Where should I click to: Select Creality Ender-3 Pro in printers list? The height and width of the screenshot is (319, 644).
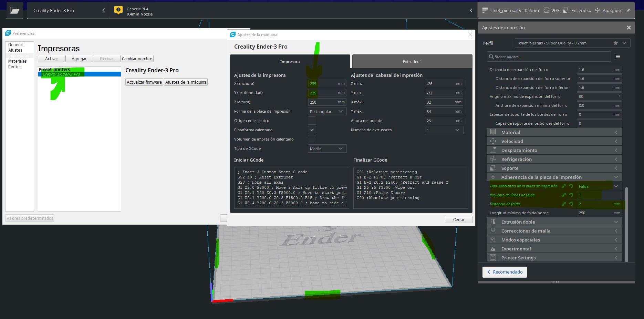tap(80, 74)
